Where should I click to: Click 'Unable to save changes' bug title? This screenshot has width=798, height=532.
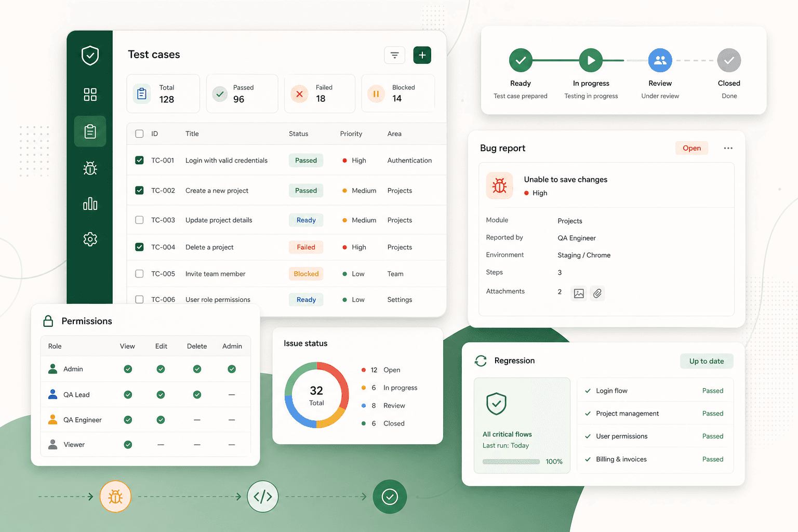coord(566,179)
